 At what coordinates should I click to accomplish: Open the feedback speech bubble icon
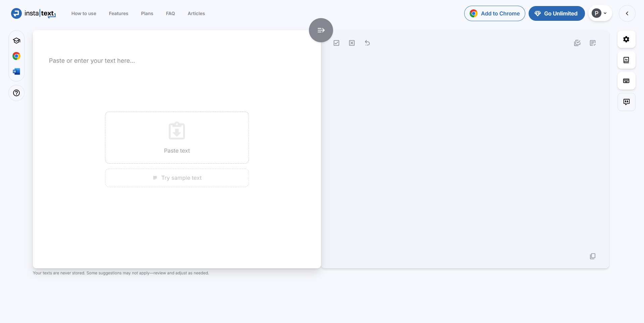pyautogui.click(x=626, y=102)
